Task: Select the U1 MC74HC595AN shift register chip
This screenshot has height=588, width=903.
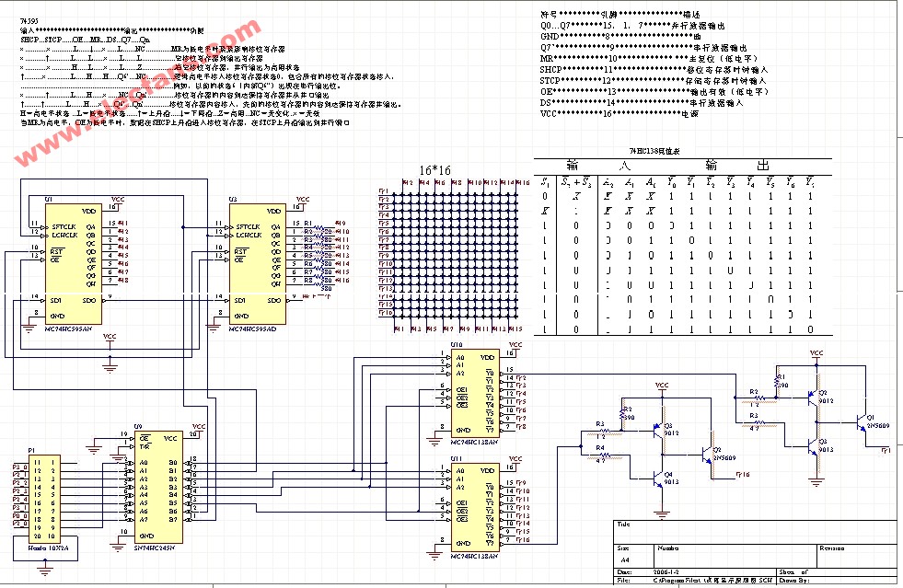Action: [x=63, y=261]
